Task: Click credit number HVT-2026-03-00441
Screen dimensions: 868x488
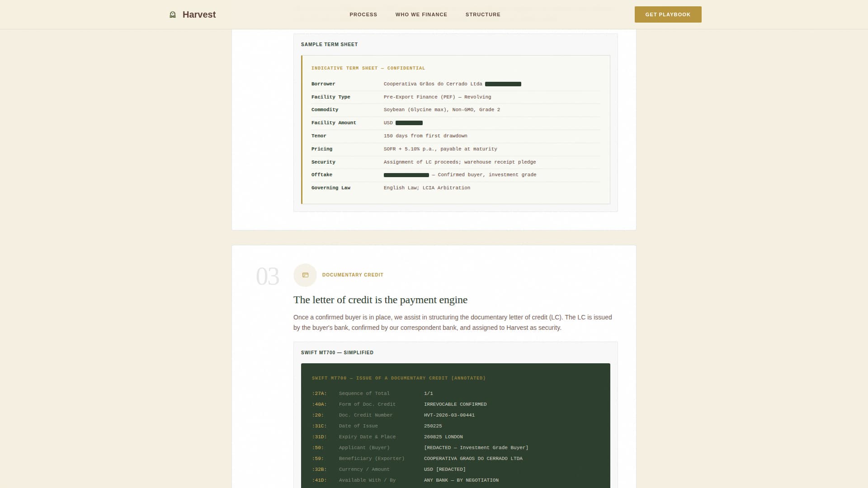Action: pos(449,415)
